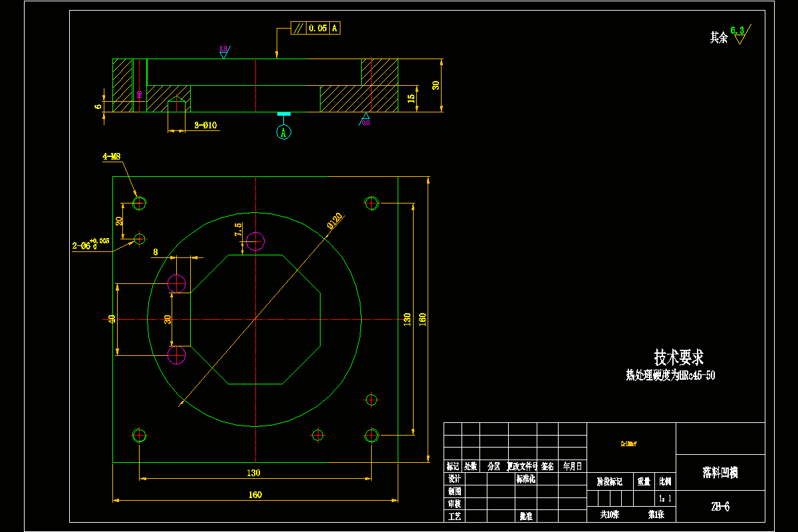Screen dimensions: 798x532
Task: Select the 8 offset dimension near octagon
Action: click(x=156, y=252)
